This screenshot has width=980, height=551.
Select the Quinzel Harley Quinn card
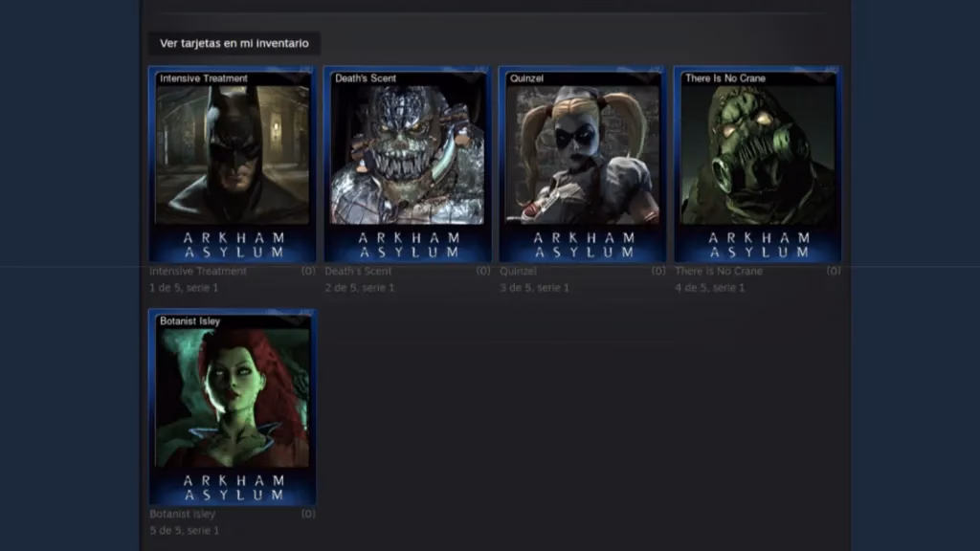(x=583, y=165)
